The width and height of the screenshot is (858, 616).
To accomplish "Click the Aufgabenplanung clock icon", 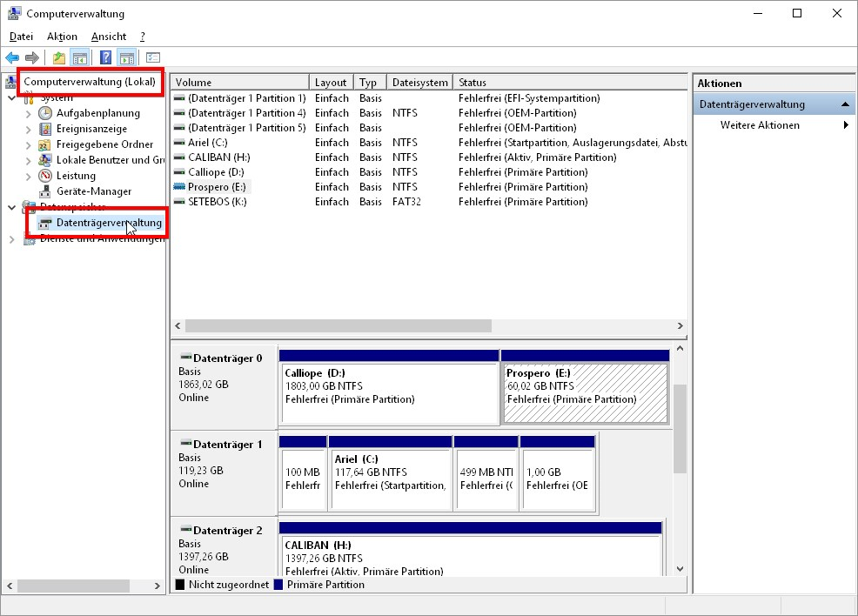I will coord(45,113).
